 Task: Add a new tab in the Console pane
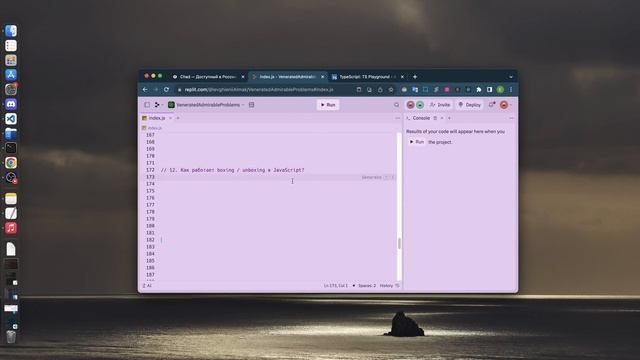pyautogui.click(x=449, y=118)
